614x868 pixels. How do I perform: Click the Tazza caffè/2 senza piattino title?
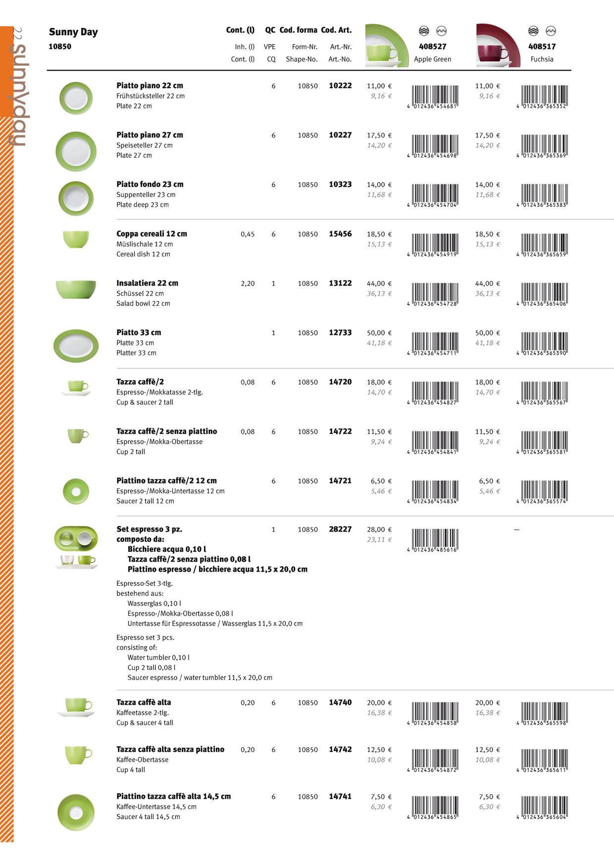pyautogui.click(x=166, y=431)
